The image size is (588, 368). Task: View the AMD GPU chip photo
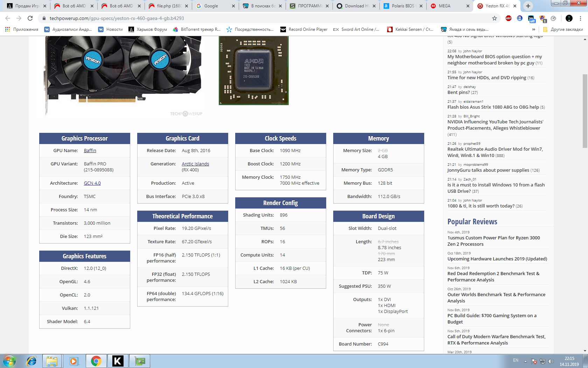254,70
